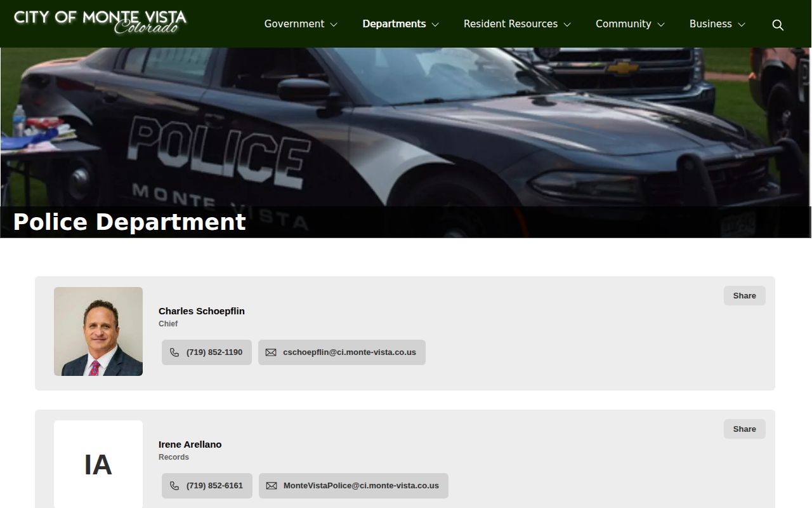This screenshot has width=812, height=508.
Task: Expand the Business menu chevron
Action: click(742, 25)
